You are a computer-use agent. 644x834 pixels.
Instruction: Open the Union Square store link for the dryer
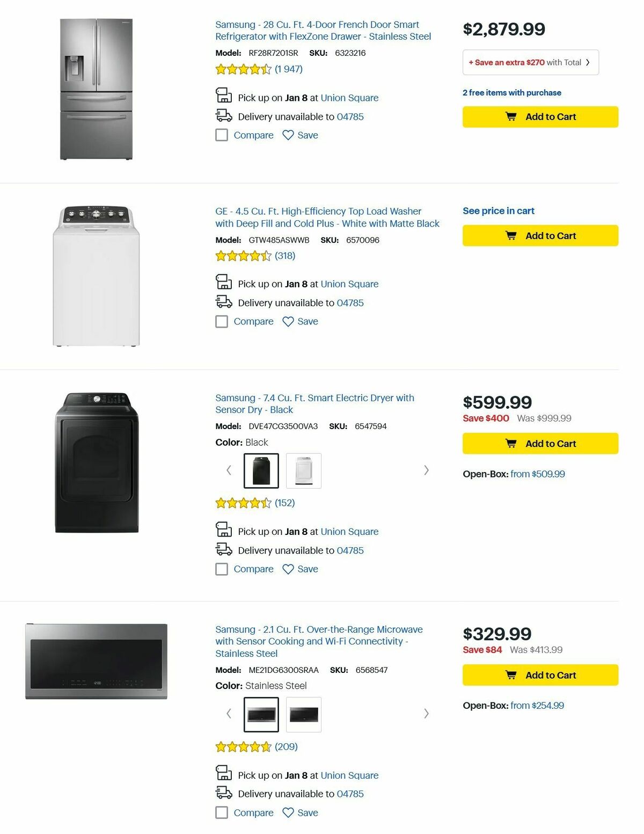coord(349,531)
